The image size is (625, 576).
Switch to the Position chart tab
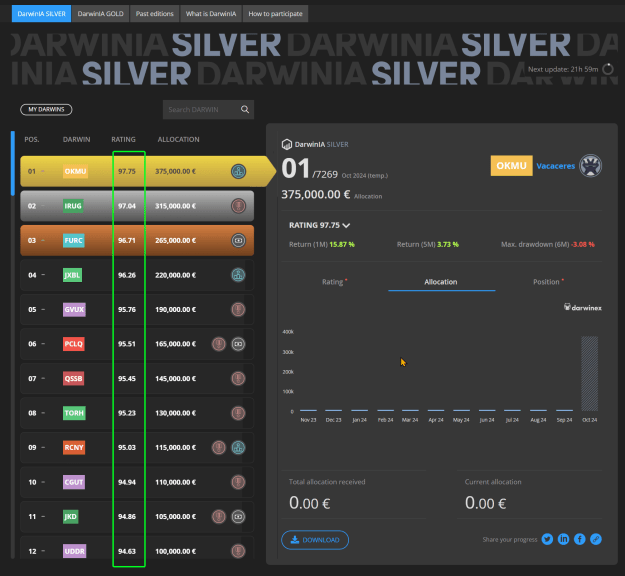548,282
